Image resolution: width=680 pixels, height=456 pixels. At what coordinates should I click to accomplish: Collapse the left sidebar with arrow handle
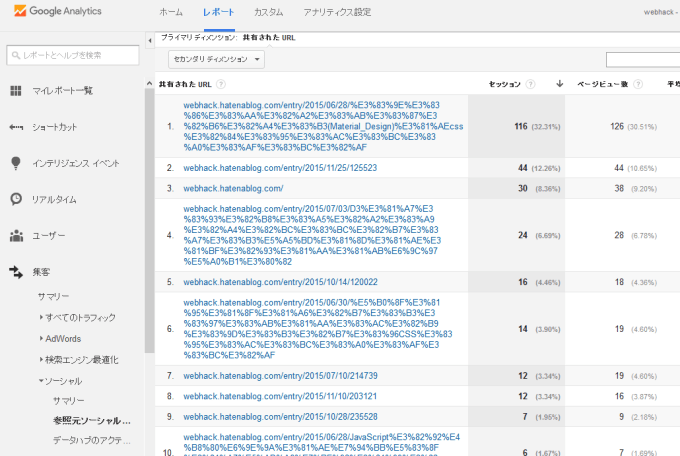(x=150, y=39)
